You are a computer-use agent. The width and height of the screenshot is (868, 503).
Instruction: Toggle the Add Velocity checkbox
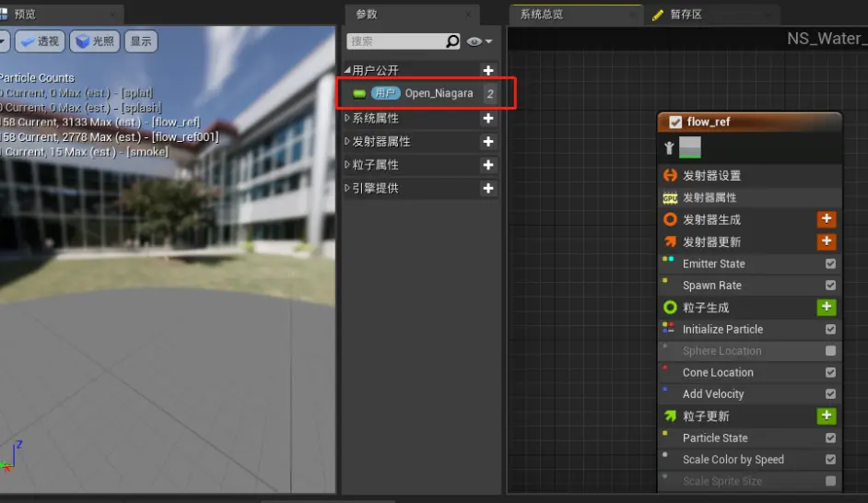pyautogui.click(x=830, y=394)
